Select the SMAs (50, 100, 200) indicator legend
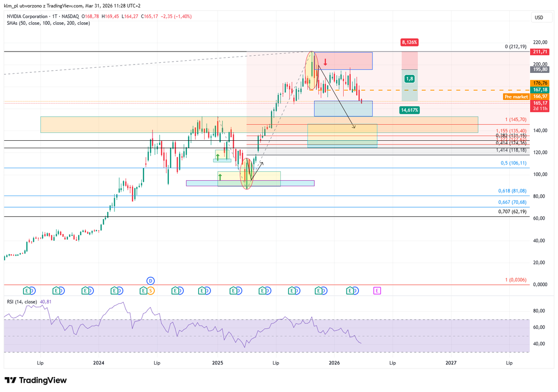Image resolution: width=558 pixels, height=392 pixels. pos(48,23)
